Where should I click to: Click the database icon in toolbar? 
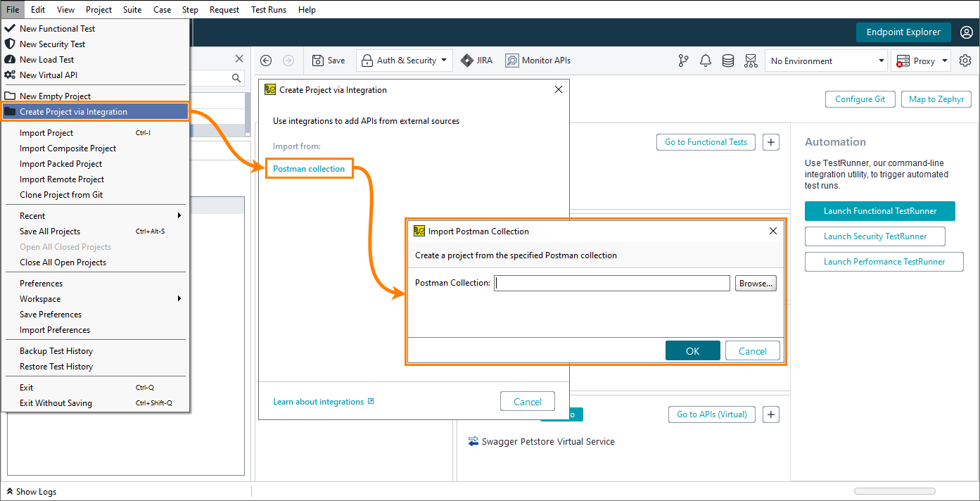click(x=728, y=61)
